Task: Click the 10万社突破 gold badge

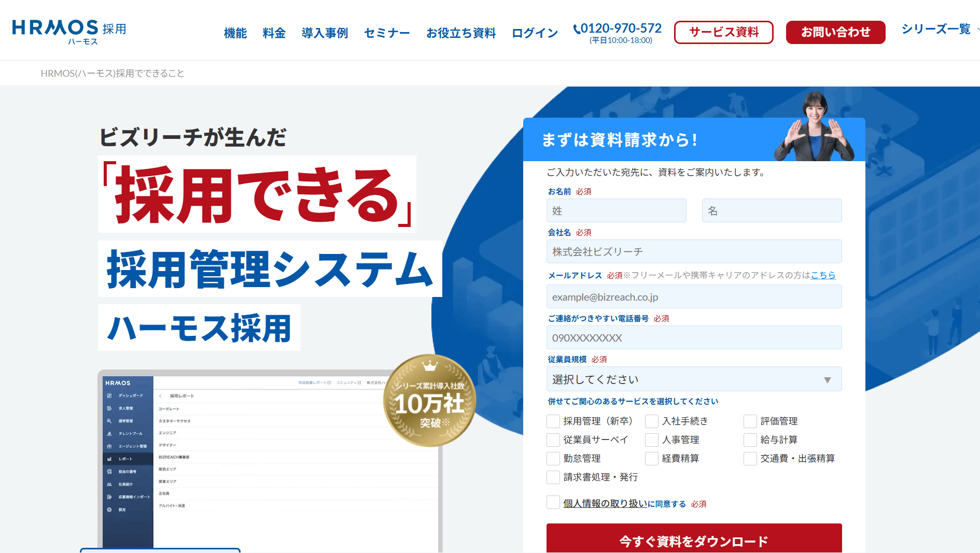Action: 429,401
